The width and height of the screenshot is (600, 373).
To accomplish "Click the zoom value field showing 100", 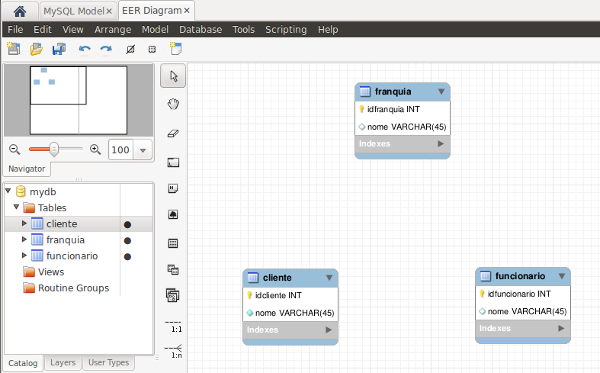I will [121, 150].
